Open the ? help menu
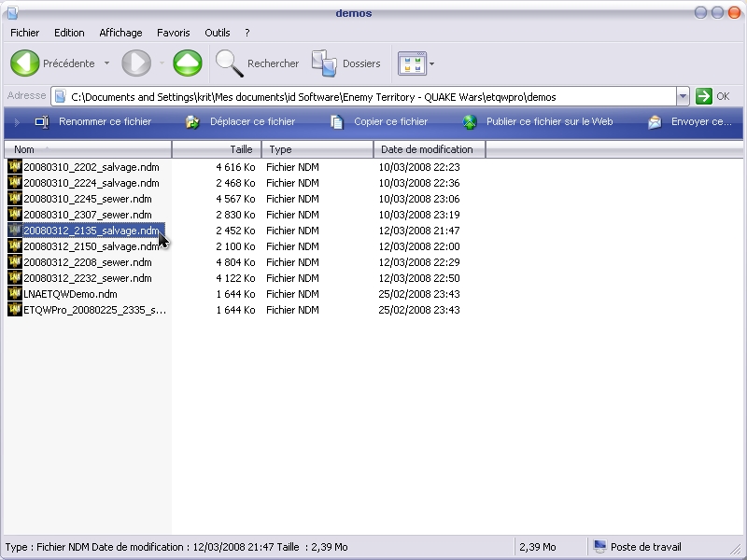Image resolution: width=747 pixels, height=560 pixels. tap(247, 33)
